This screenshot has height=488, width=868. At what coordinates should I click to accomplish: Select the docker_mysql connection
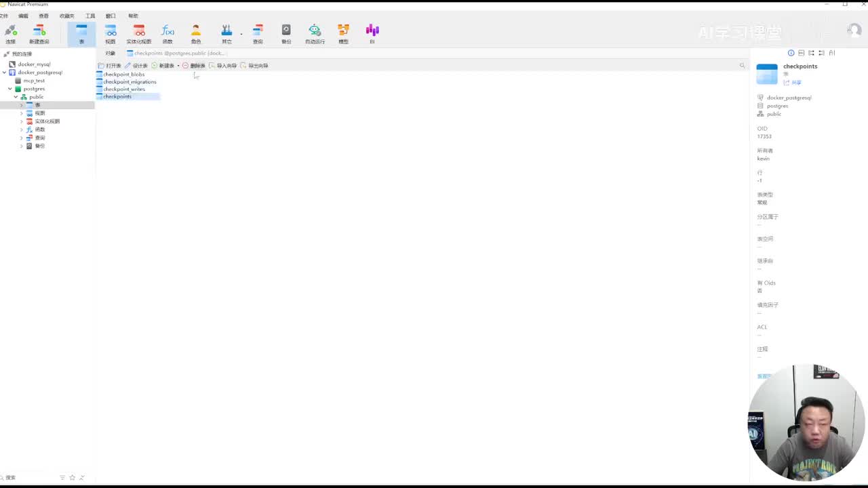(x=30, y=64)
